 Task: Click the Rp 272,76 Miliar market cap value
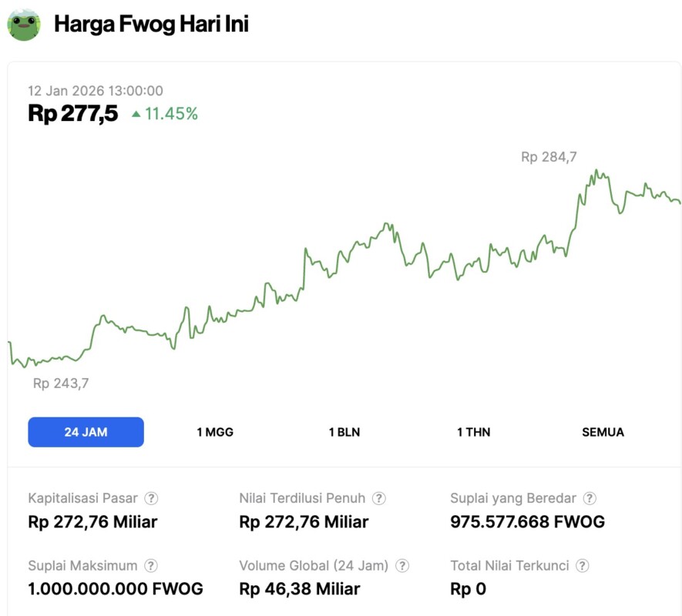92,522
